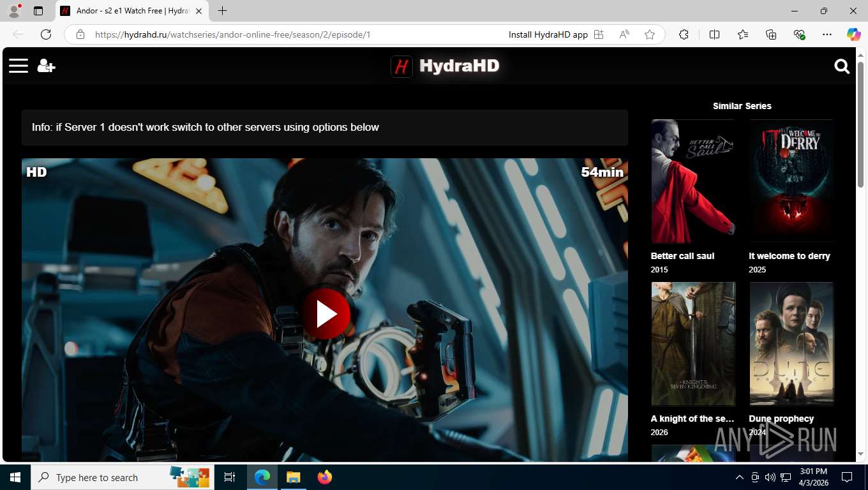Add this page to favorites star
868x490 pixels.
pos(650,34)
